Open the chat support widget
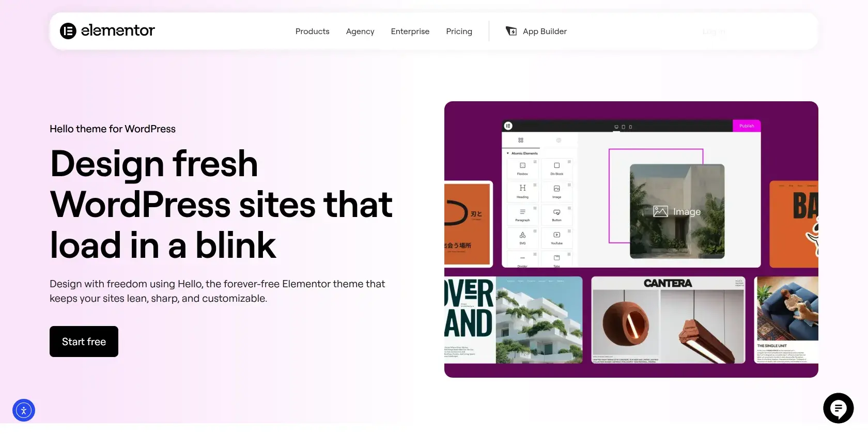The height and width of the screenshot is (434, 868). (838, 408)
